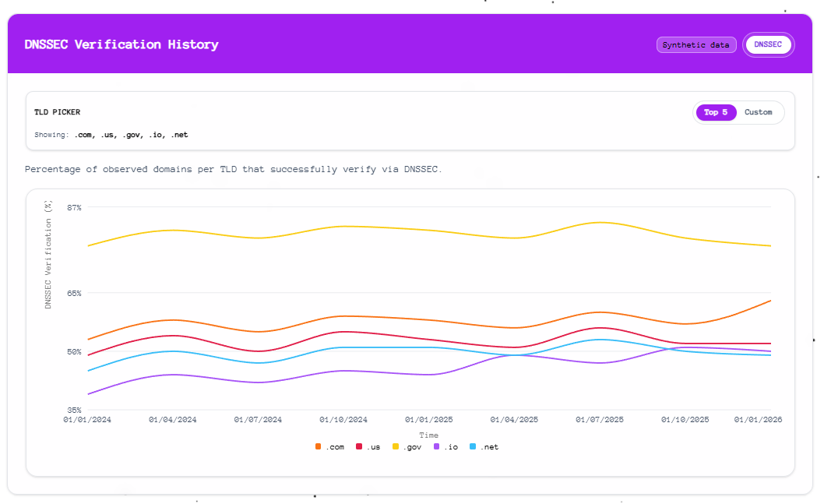Click the 01/01/2026 x-axis label
The height and width of the screenshot is (504, 824).
pos(758,419)
